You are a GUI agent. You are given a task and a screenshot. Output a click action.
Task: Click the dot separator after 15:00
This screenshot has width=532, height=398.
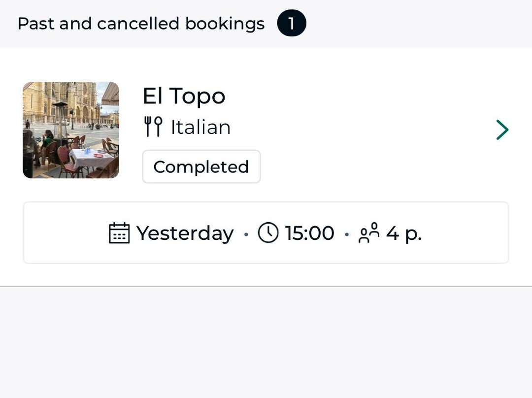click(346, 234)
